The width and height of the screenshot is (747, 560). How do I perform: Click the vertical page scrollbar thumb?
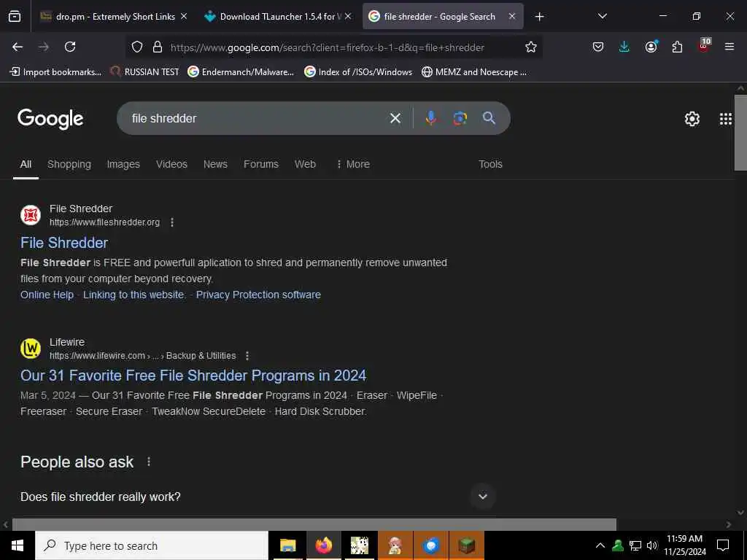[740, 133]
